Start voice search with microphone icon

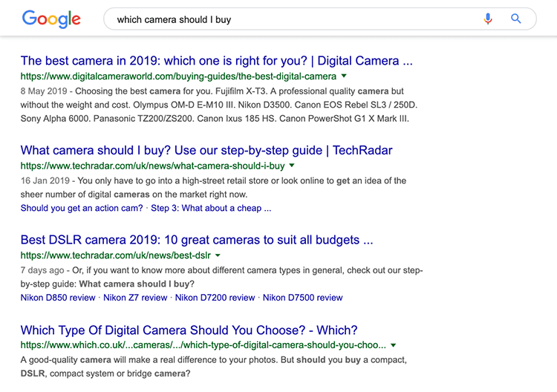[x=488, y=19]
